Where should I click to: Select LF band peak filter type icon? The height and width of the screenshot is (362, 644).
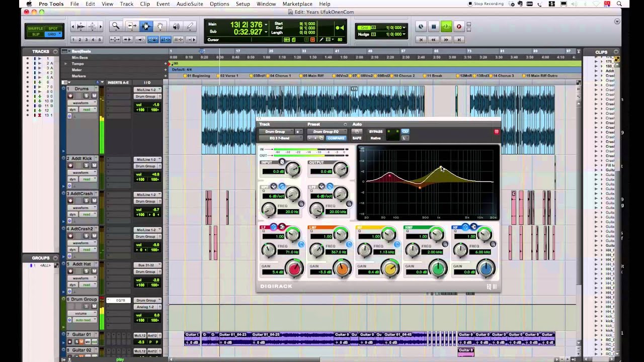point(274,227)
